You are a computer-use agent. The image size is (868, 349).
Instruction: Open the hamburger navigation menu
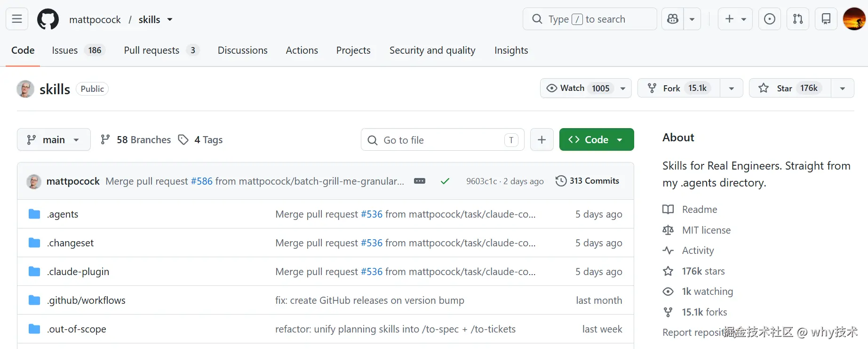[x=17, y=19]
